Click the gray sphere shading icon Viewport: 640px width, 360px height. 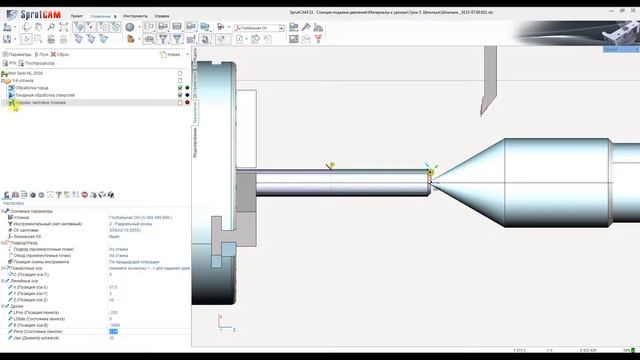pyautogui.click(x=130, y=27)
